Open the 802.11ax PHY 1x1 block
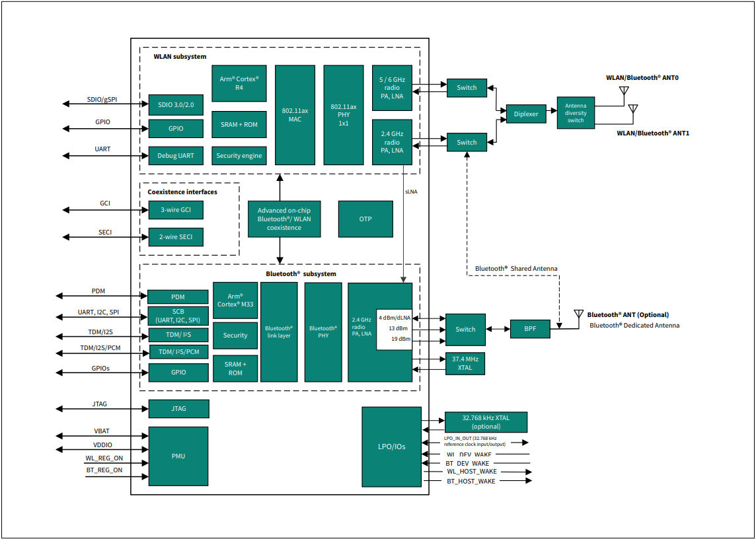Image resolution: width=756 pixels, height=539 pixels. click(x=343, y=116)
